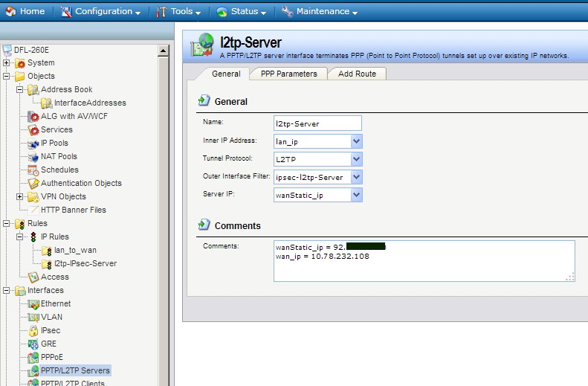
Task: Click the System folder icon
Action: pos(20,63)
